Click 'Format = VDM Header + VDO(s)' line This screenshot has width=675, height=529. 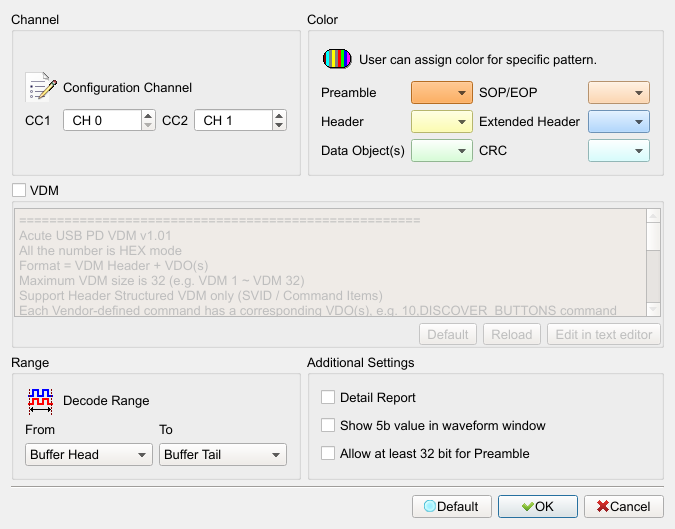pos(114,266)
